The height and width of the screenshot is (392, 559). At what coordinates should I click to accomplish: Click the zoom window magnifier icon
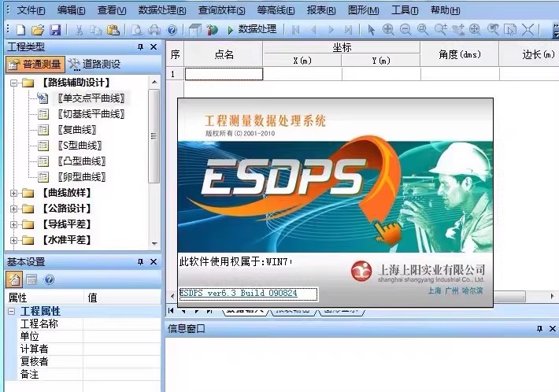click(423, 30)
